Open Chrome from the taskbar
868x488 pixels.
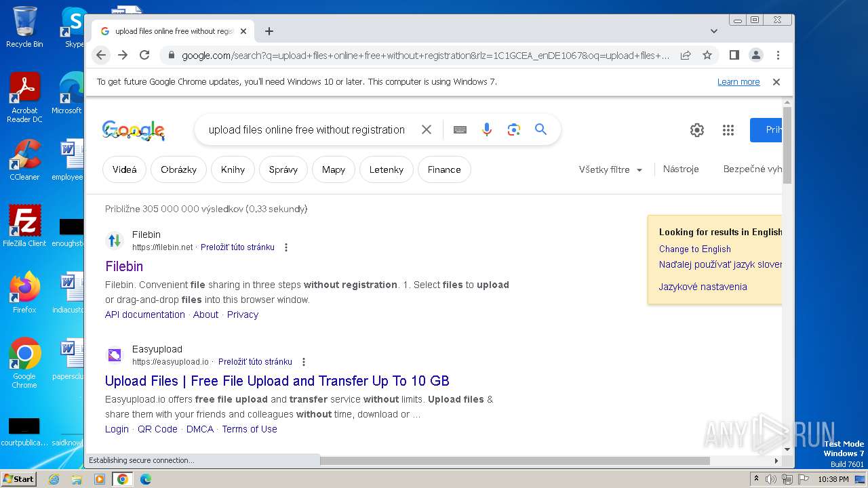coord(122,479)
